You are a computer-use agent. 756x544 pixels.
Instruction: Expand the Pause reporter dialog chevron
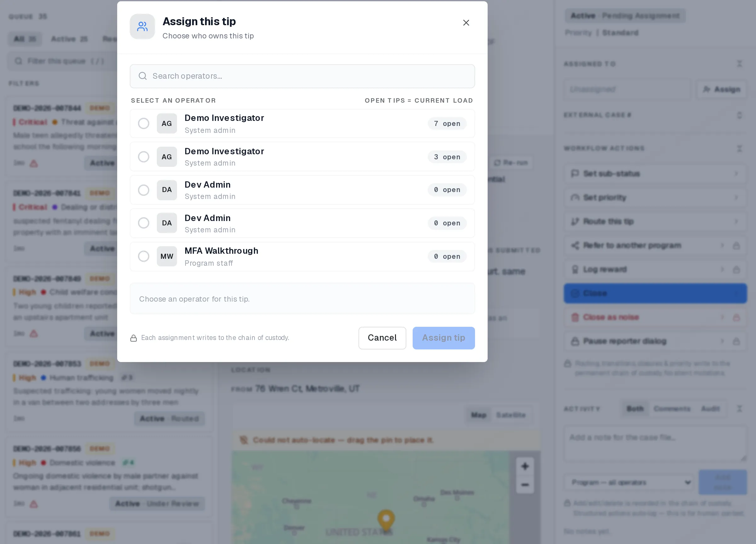(x=722, y=341)
